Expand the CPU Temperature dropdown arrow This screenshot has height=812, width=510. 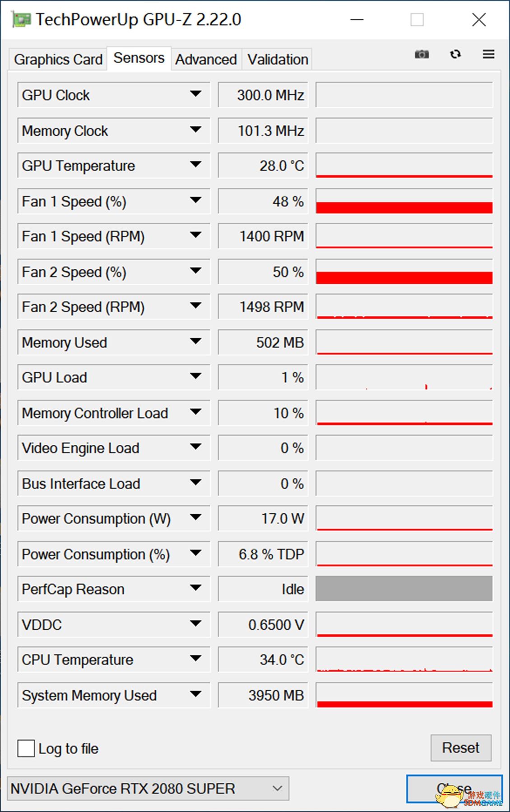[x=195, y=659]
